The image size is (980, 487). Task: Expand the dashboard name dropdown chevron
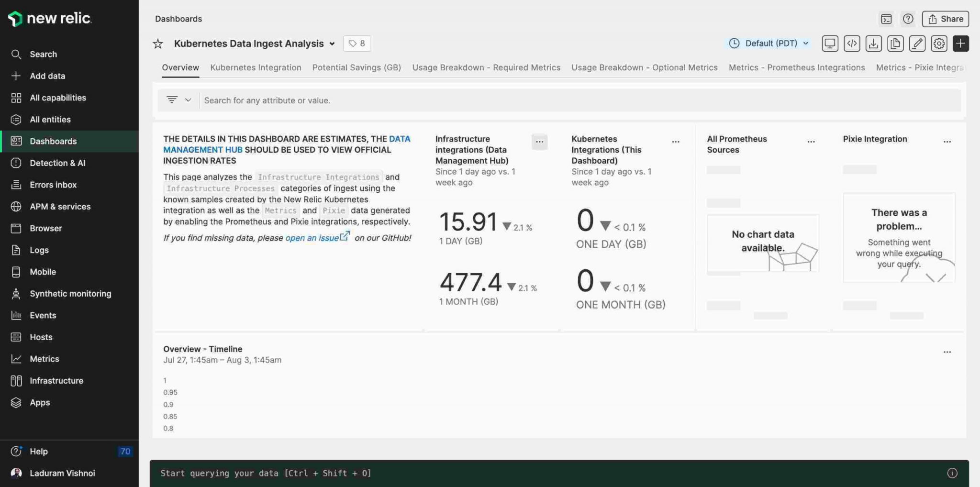tap(332, 44)
